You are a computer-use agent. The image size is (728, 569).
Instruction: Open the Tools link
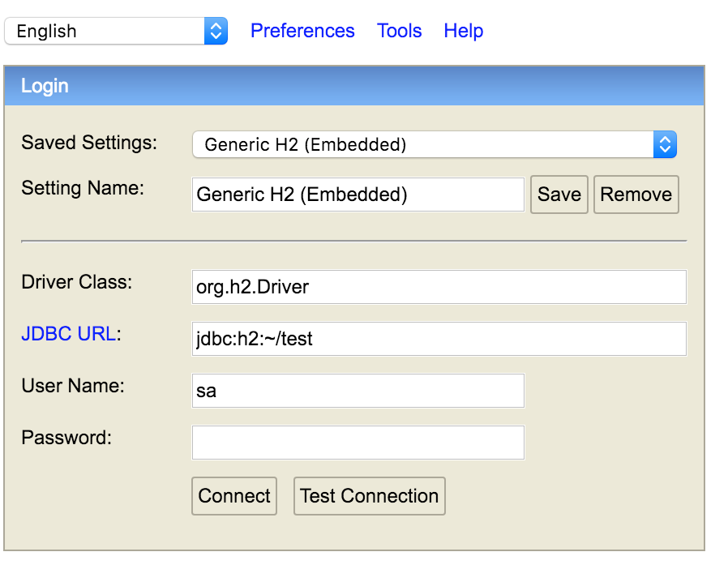(x=399, y=31)
